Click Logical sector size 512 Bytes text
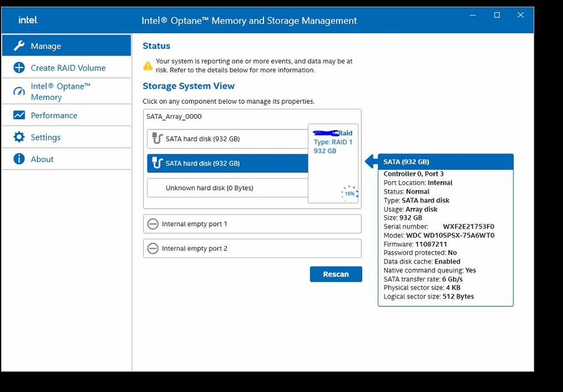 click(x=428, y=297)
